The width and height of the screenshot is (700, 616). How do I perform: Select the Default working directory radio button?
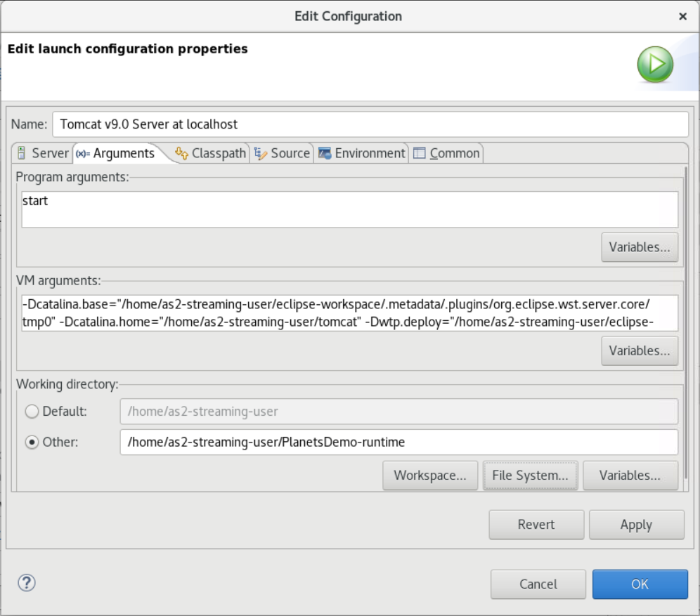(x=32, y=412)
